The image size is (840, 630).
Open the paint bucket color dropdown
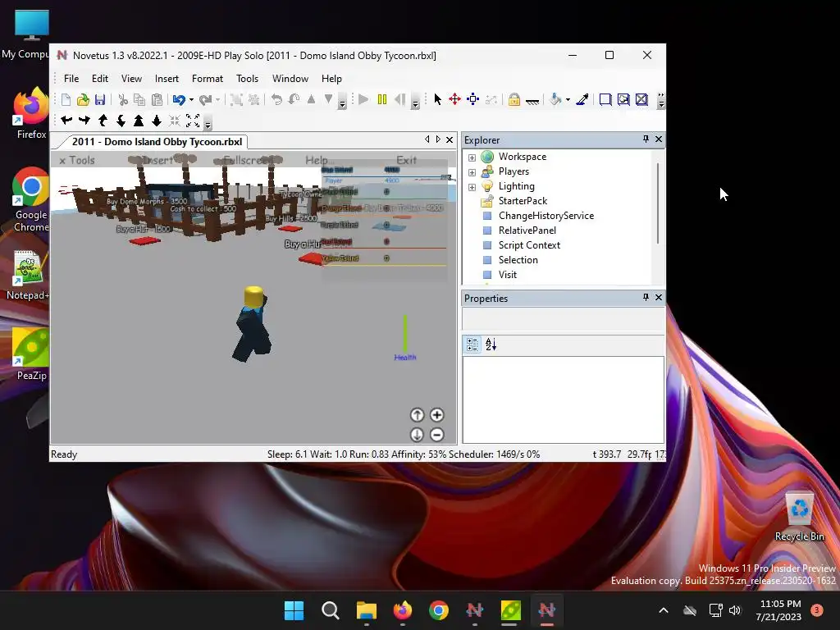[x=568, y=99]
